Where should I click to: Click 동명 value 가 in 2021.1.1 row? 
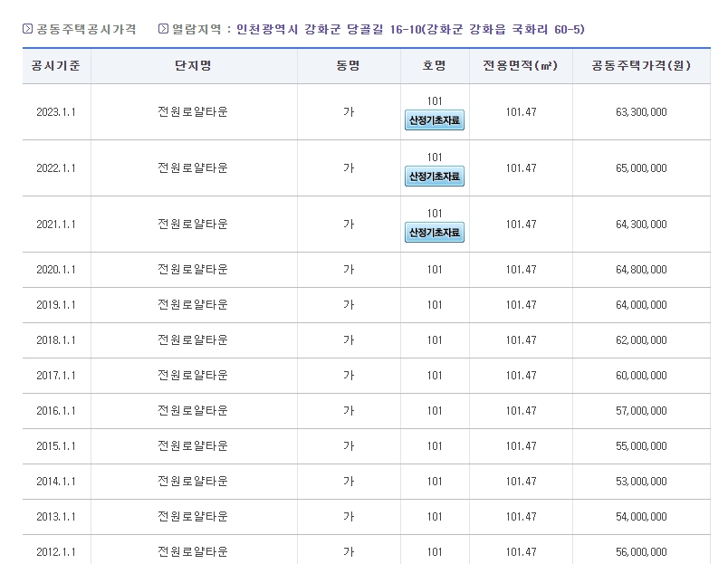point(349,225)
